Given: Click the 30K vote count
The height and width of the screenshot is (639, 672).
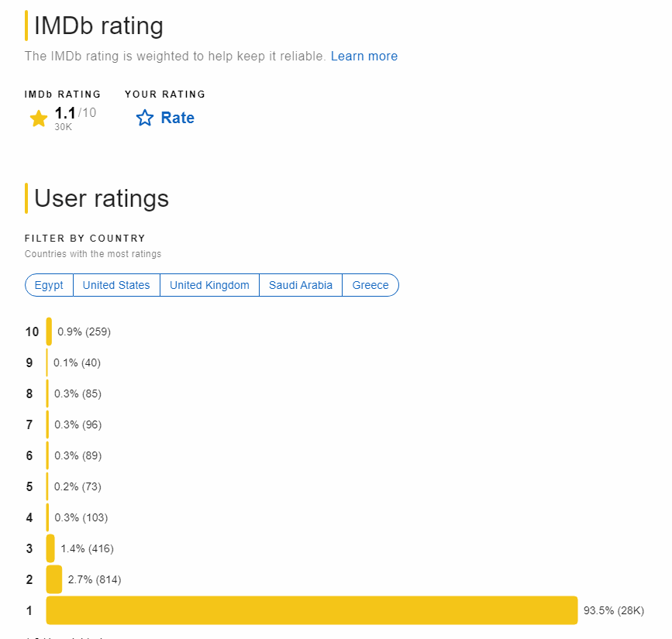Looking at the screenshot, I should tap(63, 127).
